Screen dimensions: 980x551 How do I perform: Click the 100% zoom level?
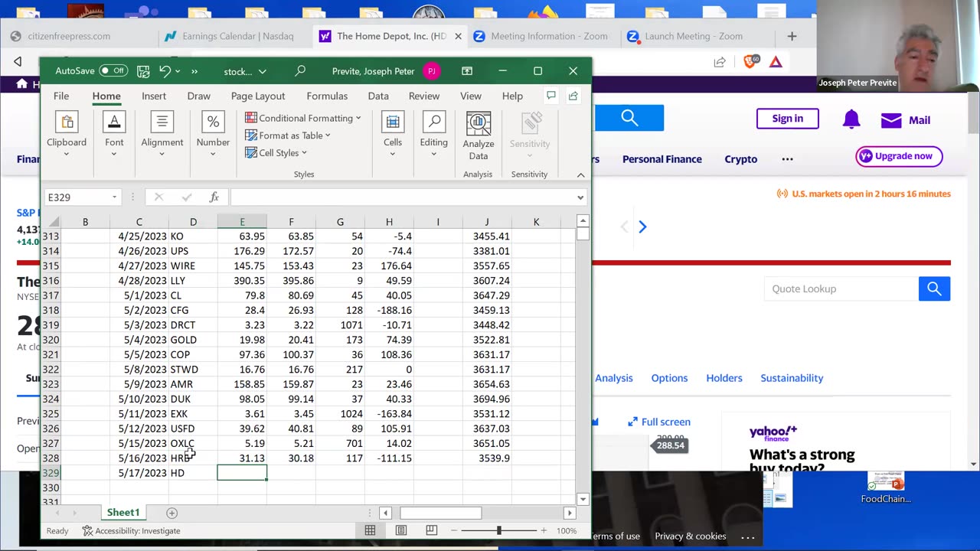[567, 531]
